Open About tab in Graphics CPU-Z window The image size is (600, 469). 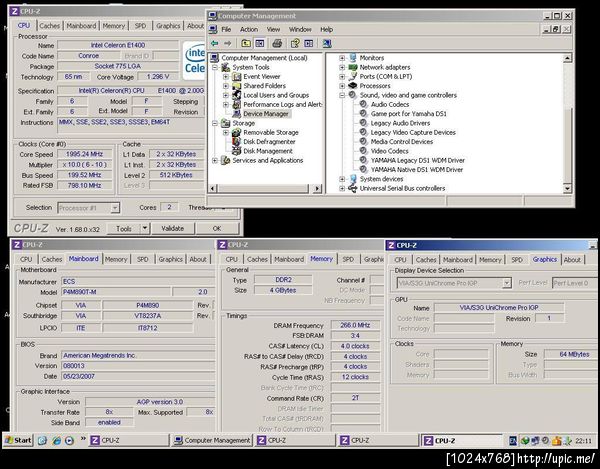(x=572, y=260)
